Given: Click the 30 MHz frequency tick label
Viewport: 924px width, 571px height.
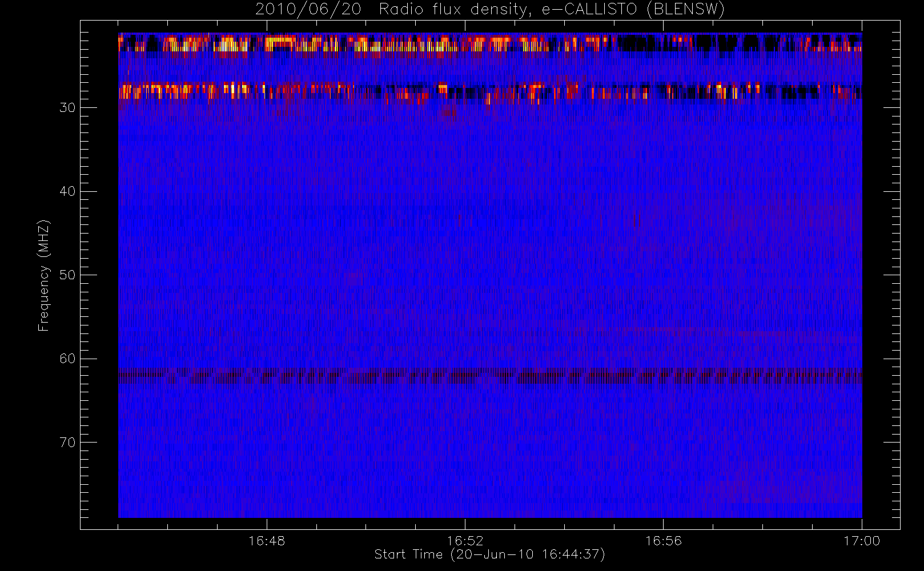Looking at the screenshot, I should 67,108.
